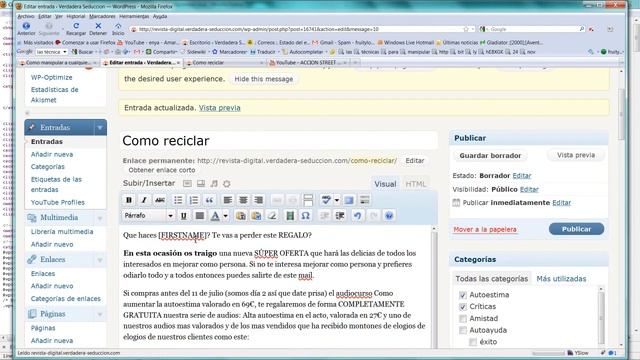Open the Google toolbar search dropdown
Image resolution: width=640 pixels, height=360 pixels.
click(64, 52)
